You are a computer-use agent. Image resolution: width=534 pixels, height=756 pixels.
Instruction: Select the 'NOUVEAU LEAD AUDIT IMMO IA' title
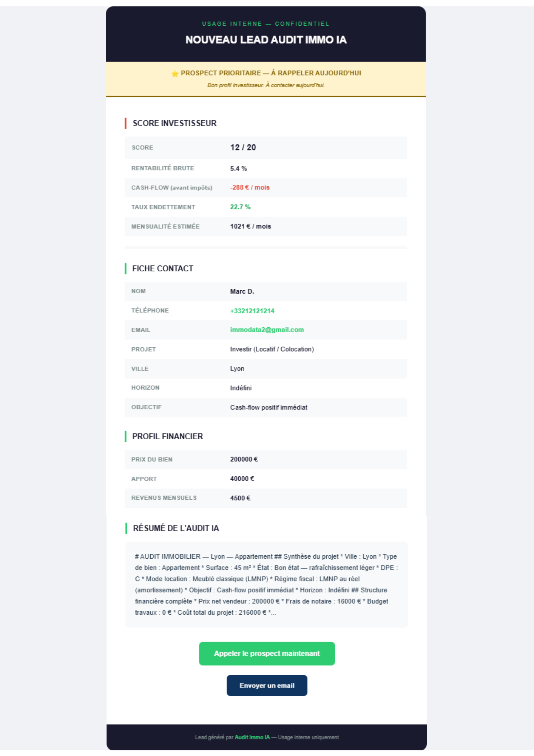point(266,40)
